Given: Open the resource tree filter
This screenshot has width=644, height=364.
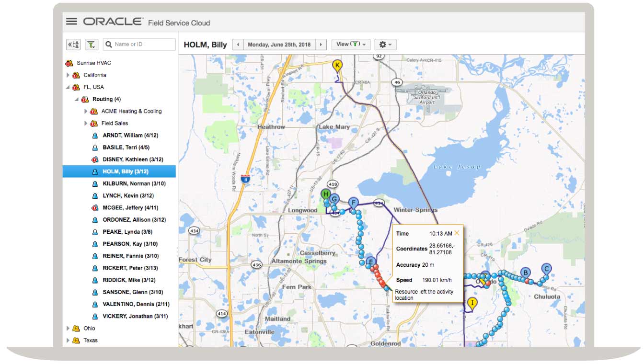Looking at the screenshot, I should pos(92,45).
